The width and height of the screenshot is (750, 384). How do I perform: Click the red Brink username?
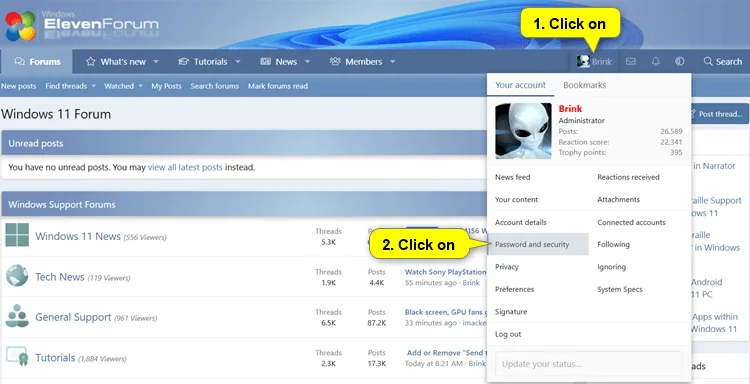click(x=570, y=109)
